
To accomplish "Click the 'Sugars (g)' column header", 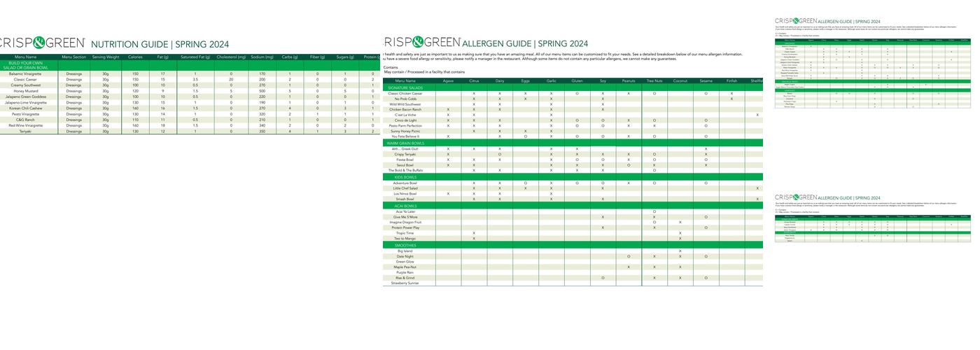I will [x=344, y=57].
